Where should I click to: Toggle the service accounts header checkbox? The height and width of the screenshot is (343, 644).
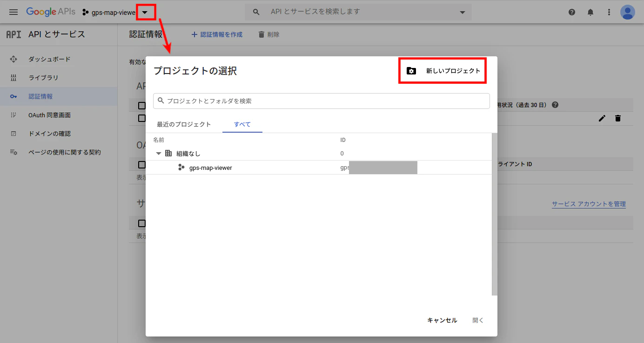pos(142,223)
